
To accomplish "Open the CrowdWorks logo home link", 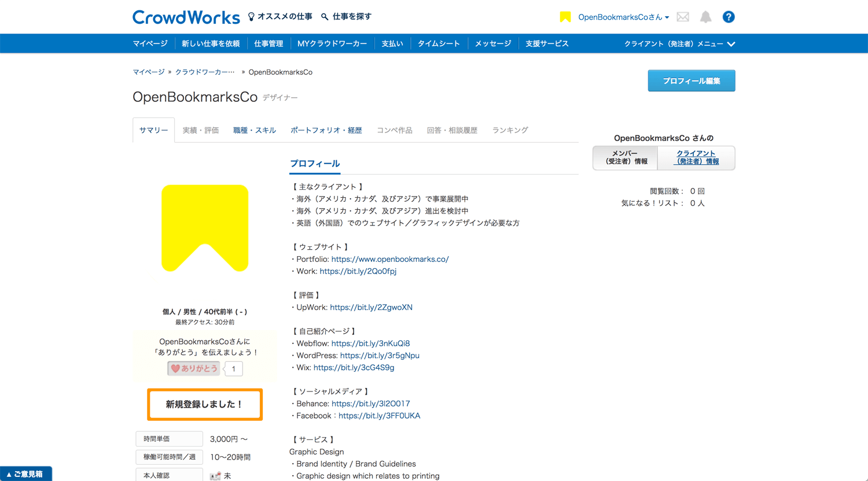I will (x=186, y=17).
